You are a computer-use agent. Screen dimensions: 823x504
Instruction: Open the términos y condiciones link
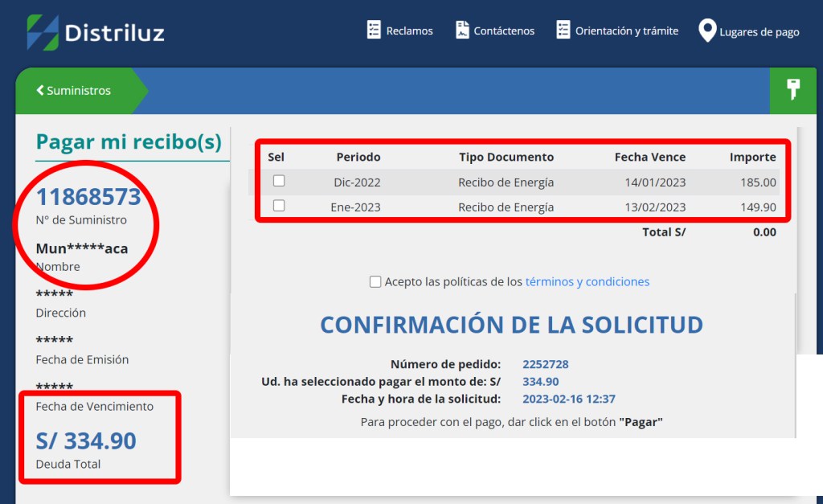tap(587, 281)
